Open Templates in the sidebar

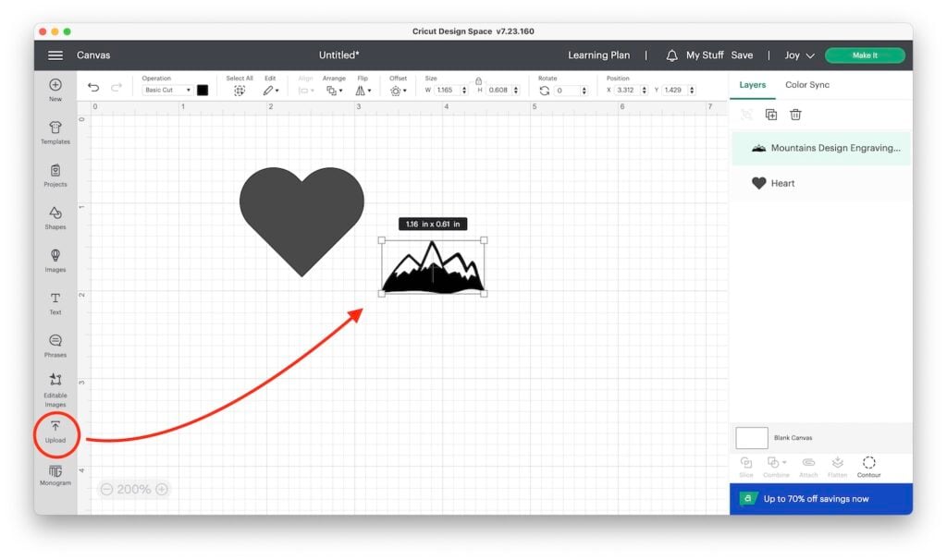(x=55, y=132)
